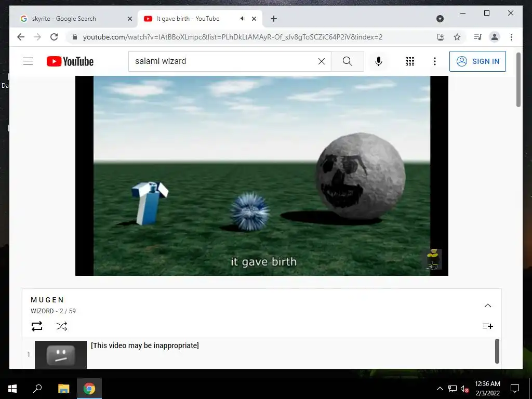
Task: Clear the search text with X icon
Action: 321,61
